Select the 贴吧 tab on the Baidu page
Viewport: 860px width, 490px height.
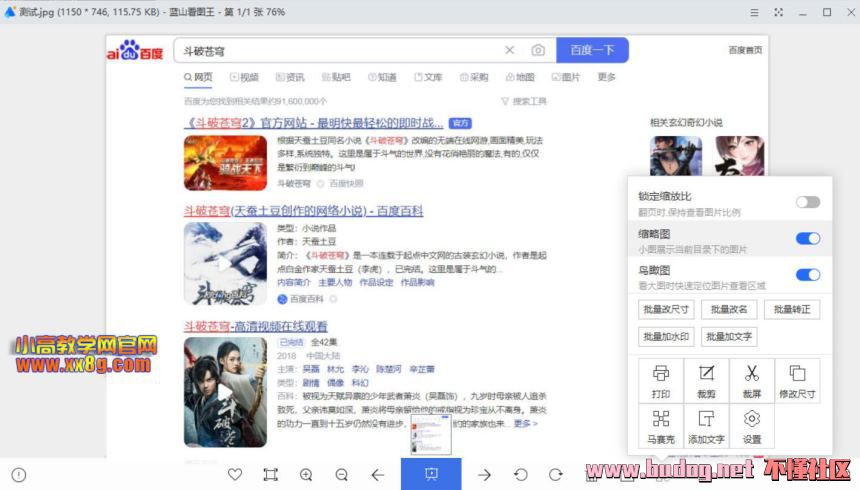click(x=336, y=77)
